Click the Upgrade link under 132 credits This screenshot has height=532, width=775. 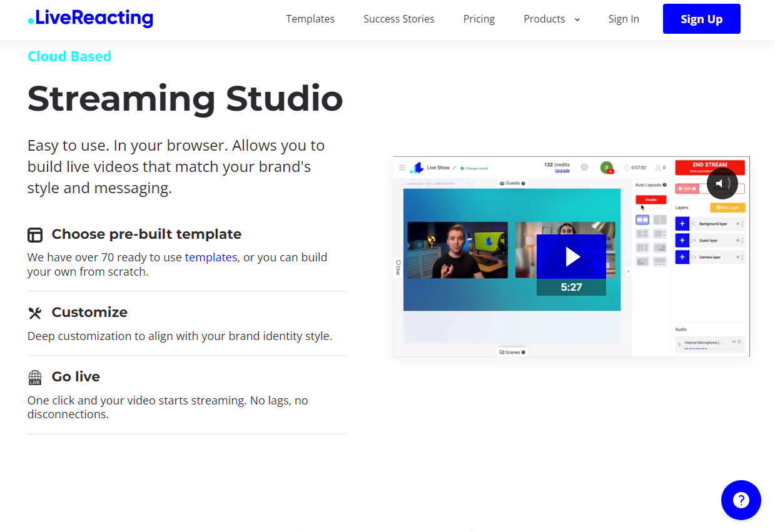pos(562,171)
